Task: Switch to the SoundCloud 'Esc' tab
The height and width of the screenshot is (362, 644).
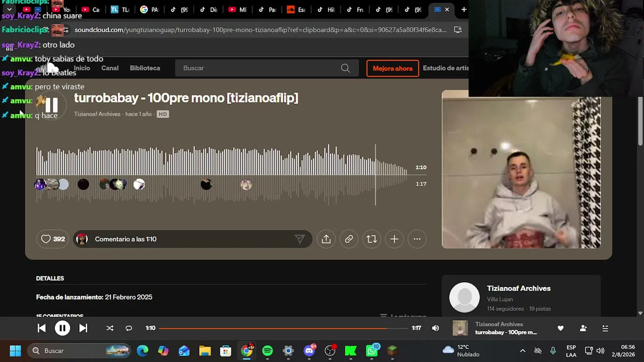Action: (x=296, y=10)
